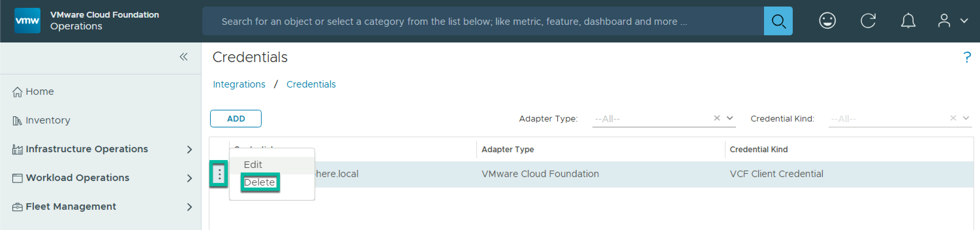Follow the Integrations breadcrumb link
The height and width of the screenshot is (230, 980).
click(239, 84)
